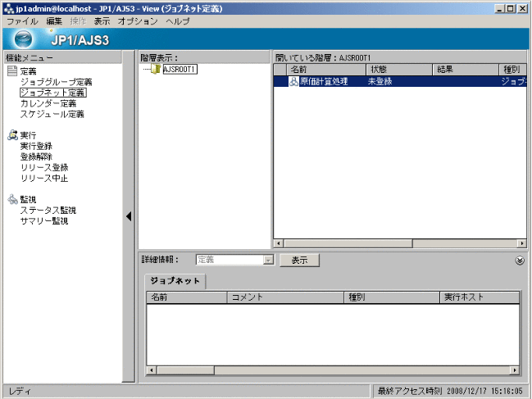Collapse function menu with left arrow
The height and width of the screenshot is (399, 532).
[129, 216]
